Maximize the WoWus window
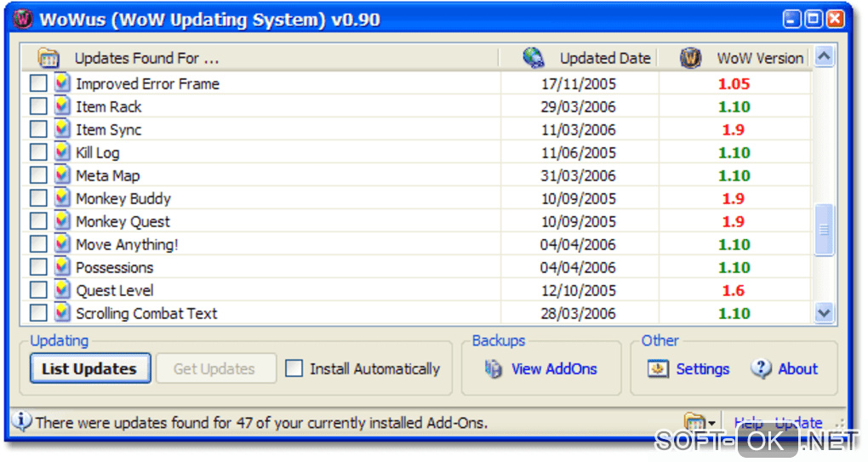Image resolution: width=868 pixels, height=462 pixels. coord(814,19)
